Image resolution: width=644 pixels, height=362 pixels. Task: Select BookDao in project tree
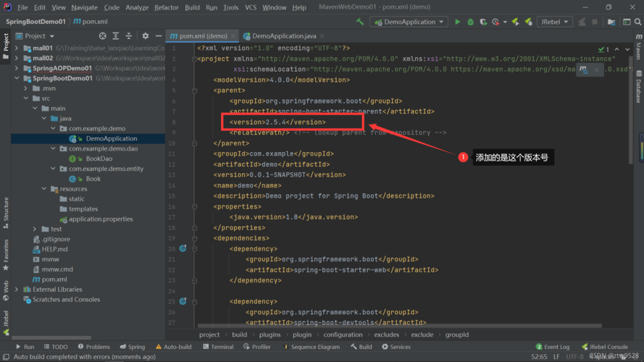(99, 159)
